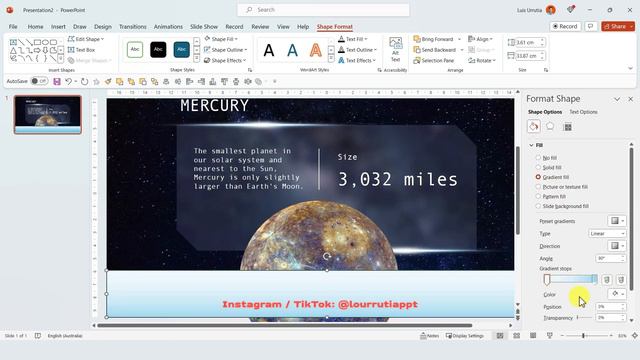This screenshot has width=640, height=360.
Task: Open Text Box tool in Insert Shapes
Action: (81, 50)
